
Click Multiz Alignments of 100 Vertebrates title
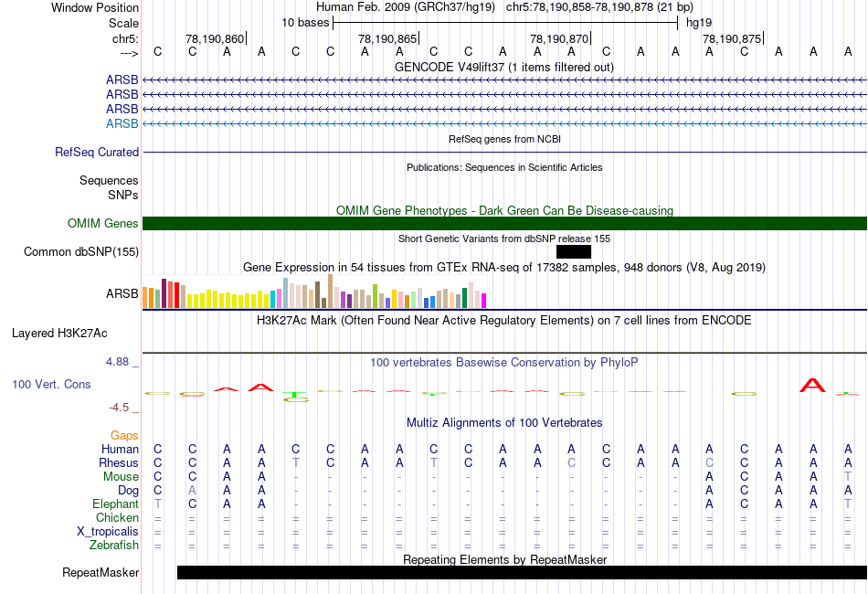(x=504, y=423)
